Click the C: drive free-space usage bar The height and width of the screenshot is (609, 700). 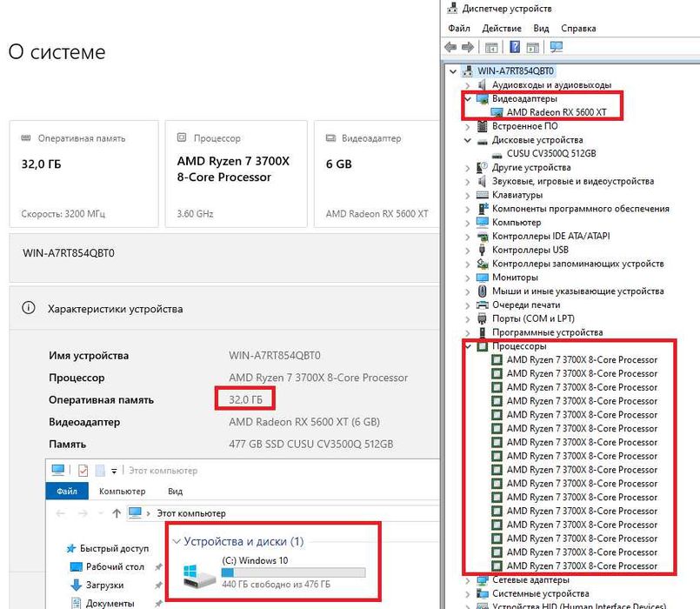[x=293, y=572]
